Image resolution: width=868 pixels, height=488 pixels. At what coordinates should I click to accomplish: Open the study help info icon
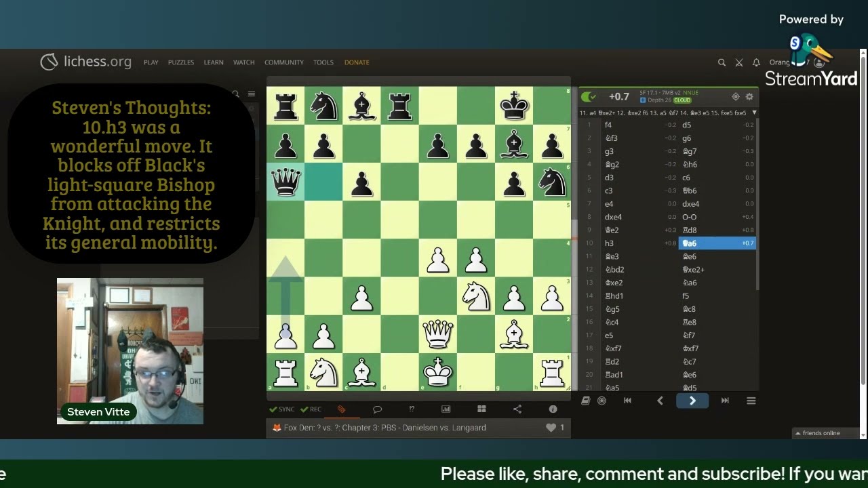pyautogui.click(x=553, y=409)
